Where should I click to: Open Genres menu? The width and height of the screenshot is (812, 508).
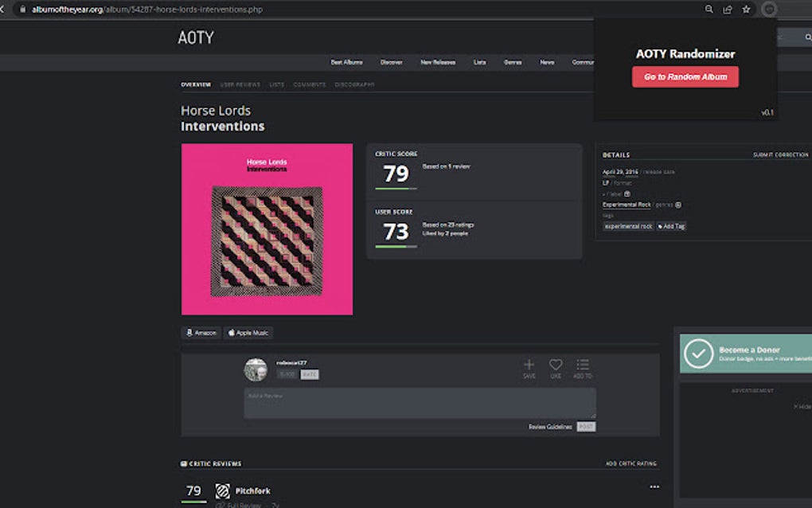[513, 62]
